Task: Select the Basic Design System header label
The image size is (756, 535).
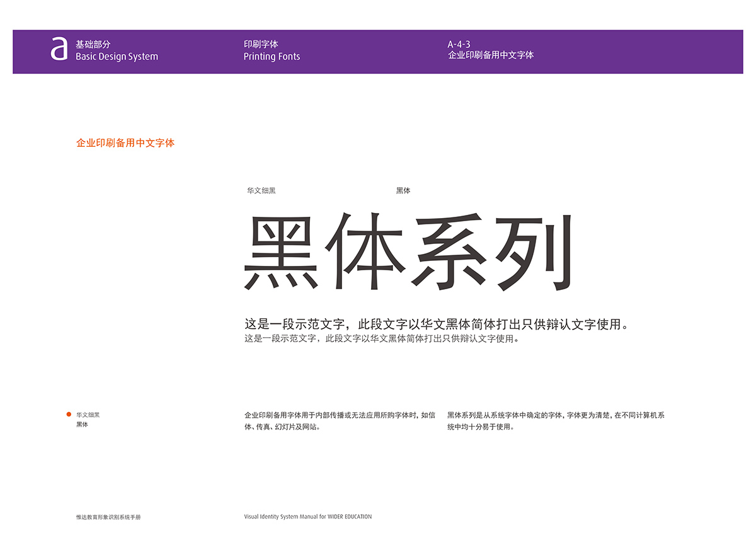Action: (x=117, y=57)
